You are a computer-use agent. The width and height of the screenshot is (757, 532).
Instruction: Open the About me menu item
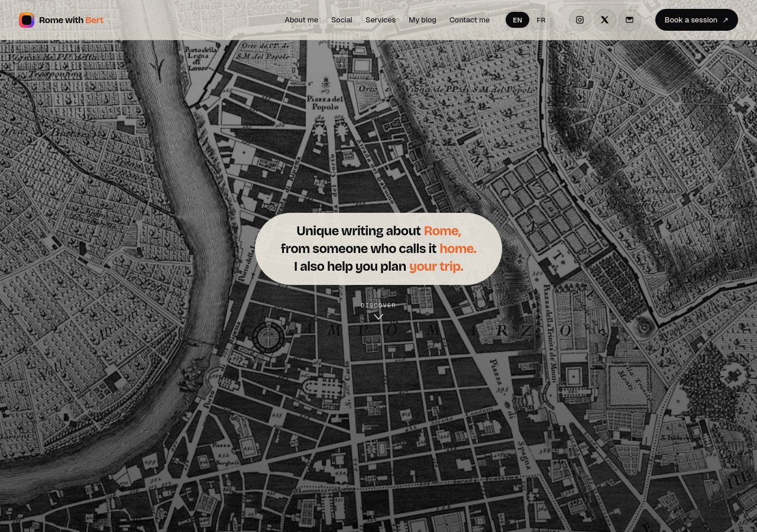[x=301, y=20]
